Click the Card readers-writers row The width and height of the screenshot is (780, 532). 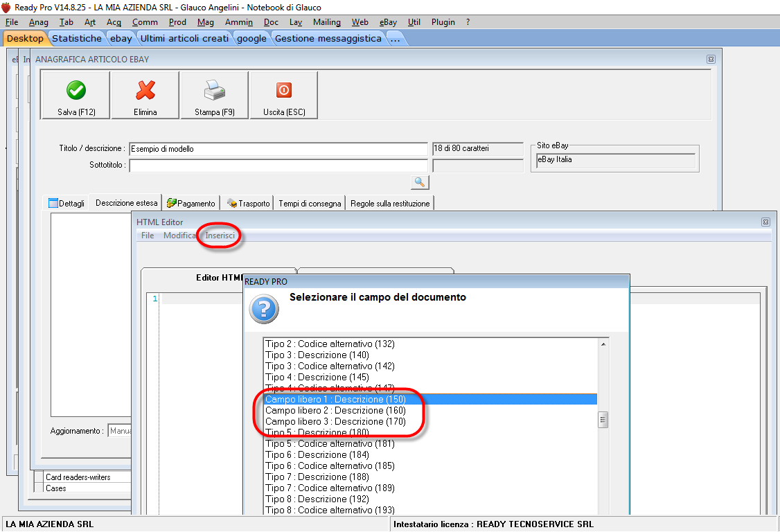82,477
